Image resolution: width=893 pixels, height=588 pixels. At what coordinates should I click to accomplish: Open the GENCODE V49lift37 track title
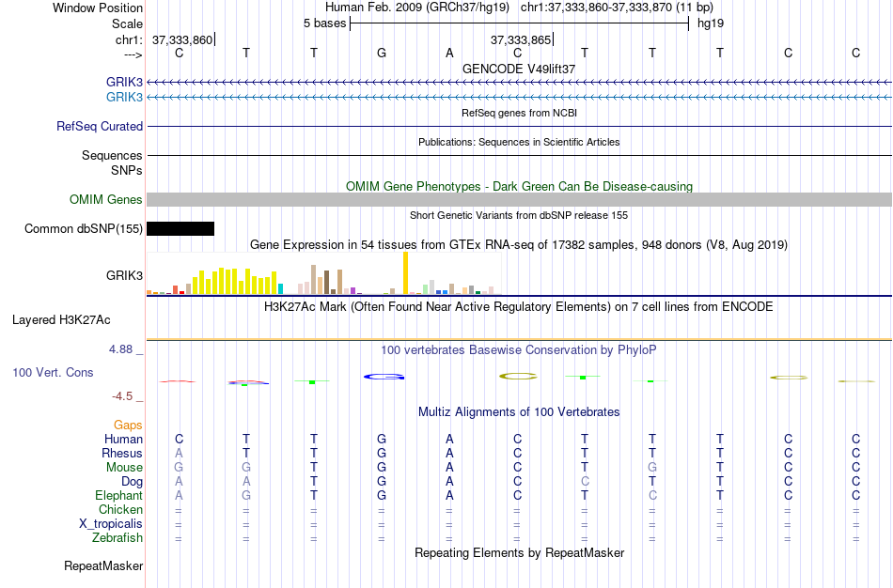pos(519,69)
